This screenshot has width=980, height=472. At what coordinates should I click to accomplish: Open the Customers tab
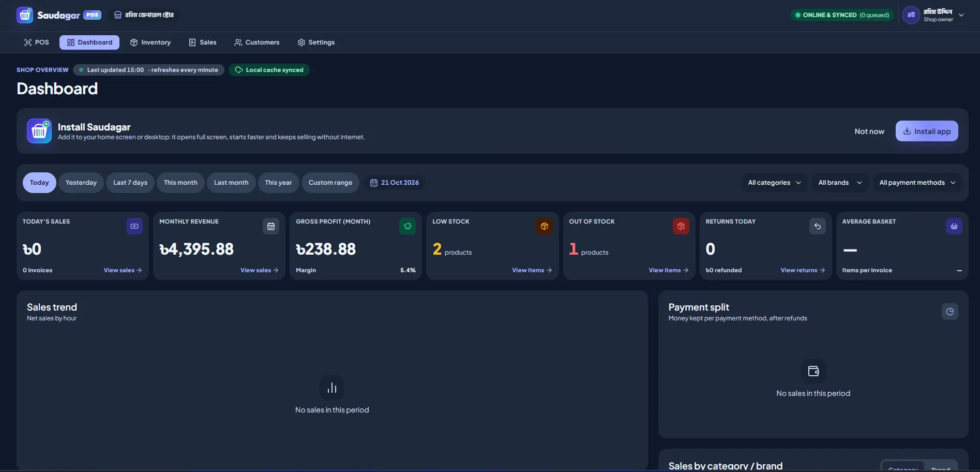coord(257,42)
